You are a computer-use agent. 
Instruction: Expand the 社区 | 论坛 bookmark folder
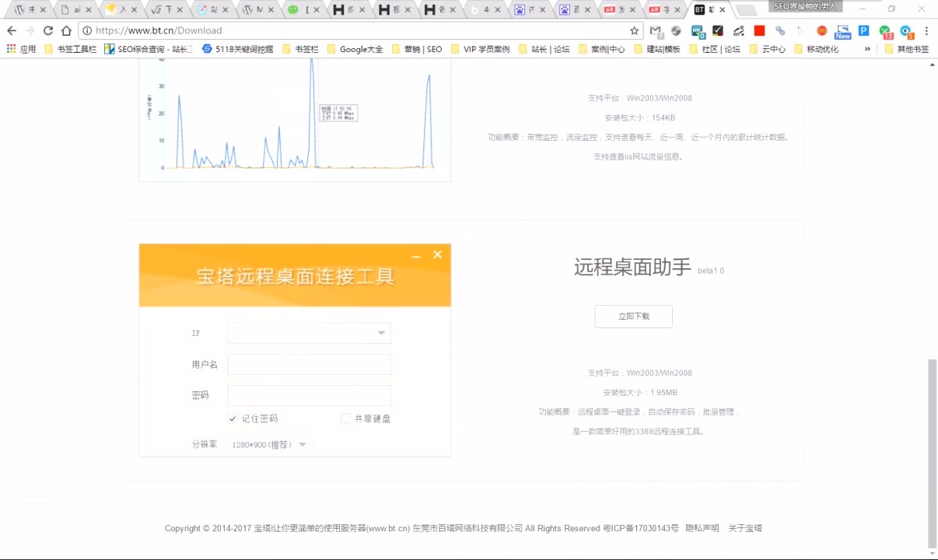pos(714,49)
